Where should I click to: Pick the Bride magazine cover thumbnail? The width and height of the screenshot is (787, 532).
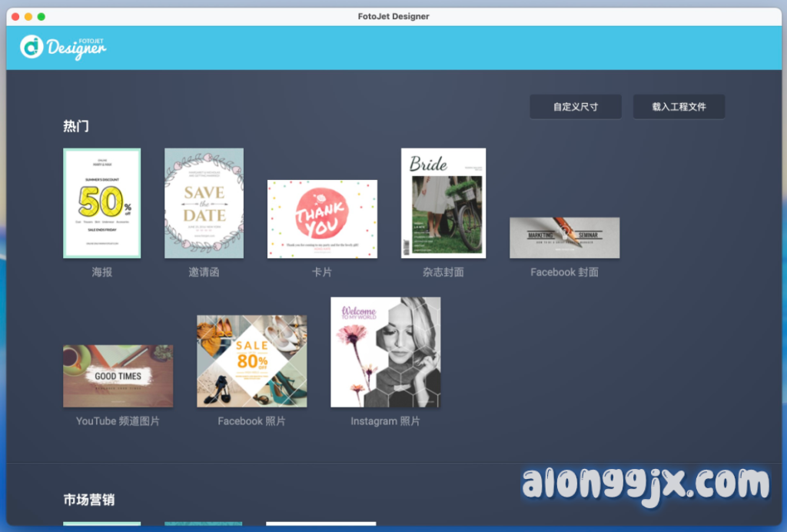tap(443, 203)
